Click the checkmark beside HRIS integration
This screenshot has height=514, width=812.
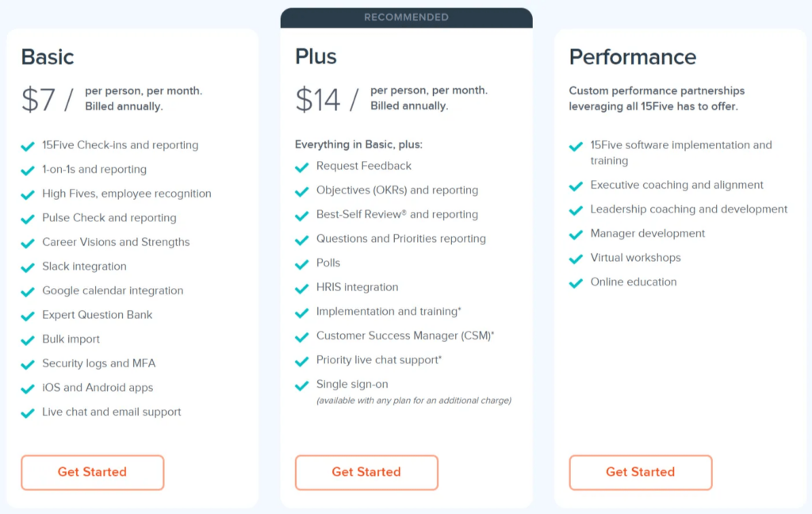[301, 289]
